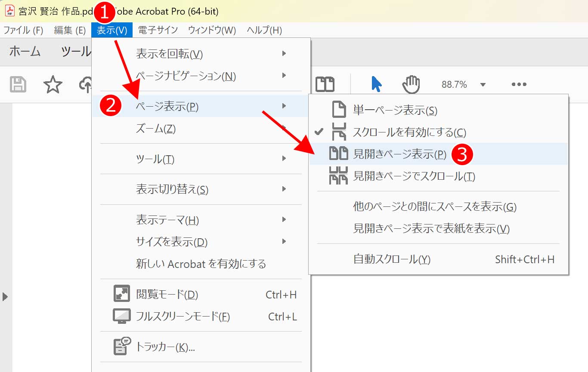This screenshot has width=588, height=372.
Task: Open トラッカー(K)... from the menu
Action: [x=201, y=347]
